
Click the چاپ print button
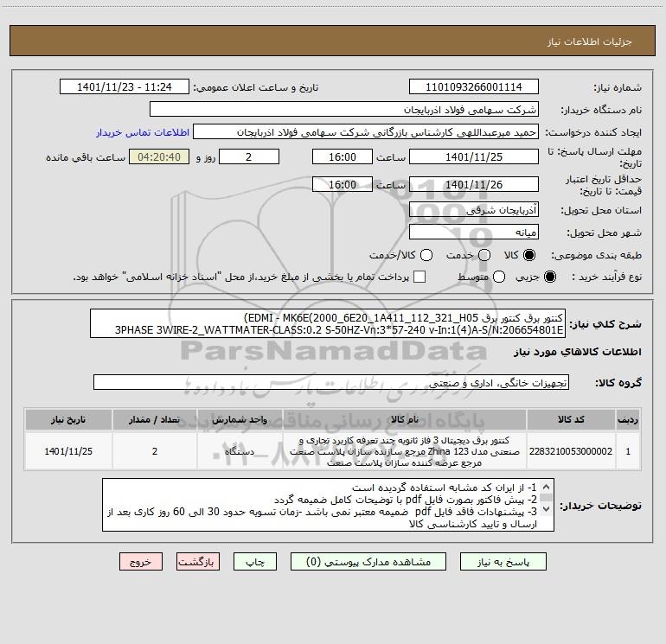[255, 562]
